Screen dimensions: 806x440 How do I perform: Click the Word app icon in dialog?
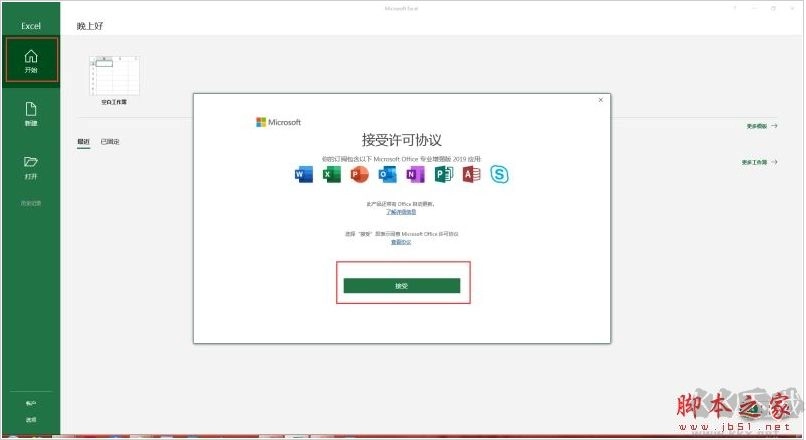[x=304, y=175]
